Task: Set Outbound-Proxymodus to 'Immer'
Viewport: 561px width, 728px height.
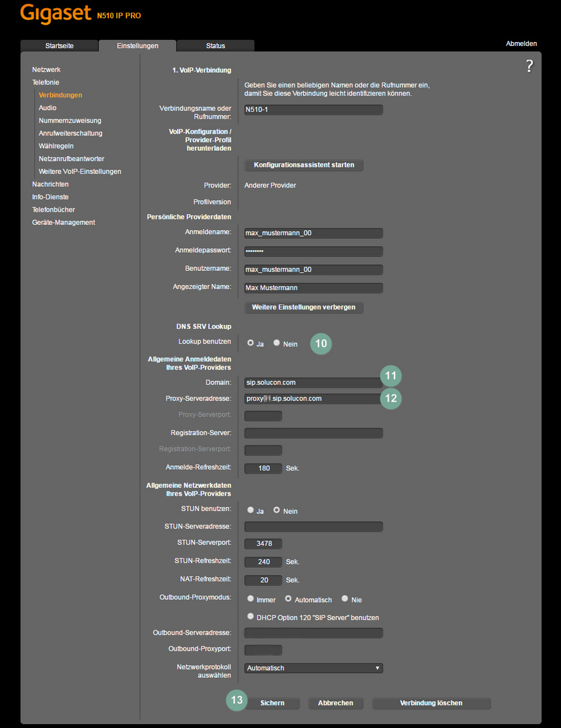Action: (250, 599)
